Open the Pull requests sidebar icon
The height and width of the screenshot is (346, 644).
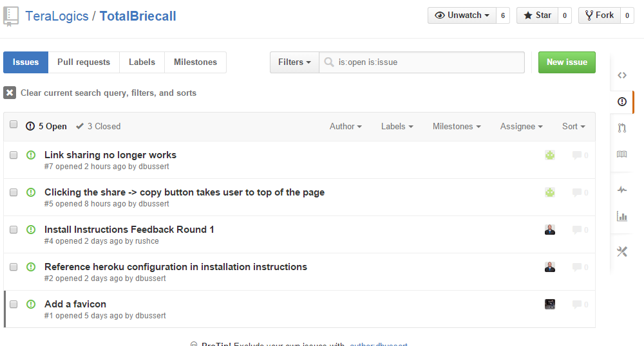[621, 128]
